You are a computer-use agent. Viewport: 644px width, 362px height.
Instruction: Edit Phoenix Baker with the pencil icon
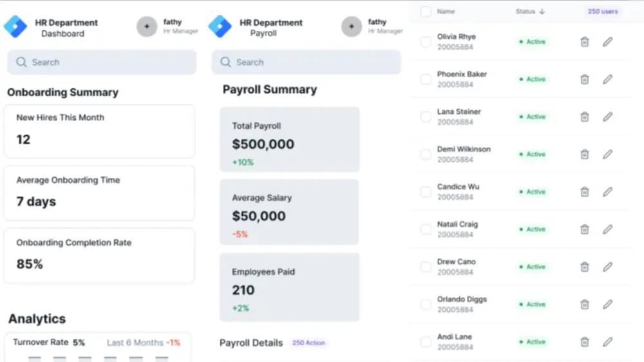(x=607, y=79)
